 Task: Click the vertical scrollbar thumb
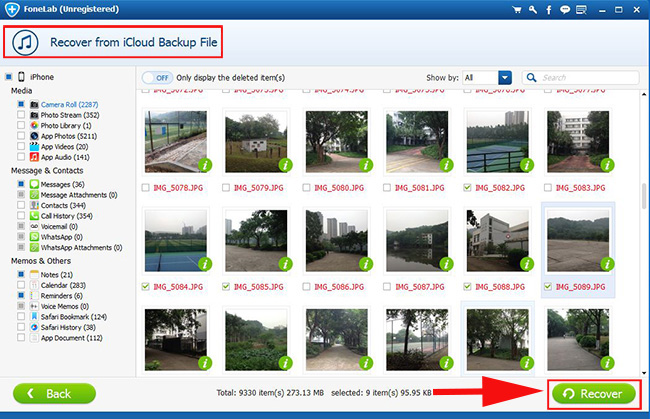point(644,196)
